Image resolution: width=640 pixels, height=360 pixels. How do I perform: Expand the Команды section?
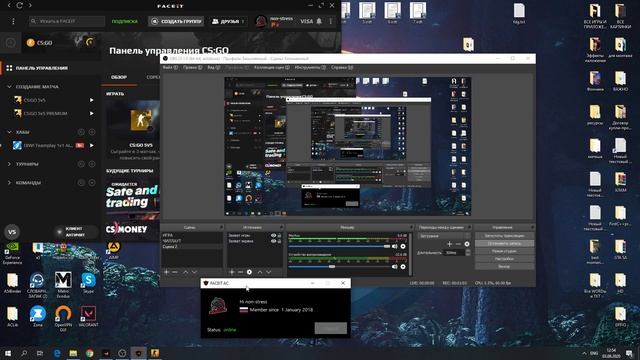tap(9, 182)
